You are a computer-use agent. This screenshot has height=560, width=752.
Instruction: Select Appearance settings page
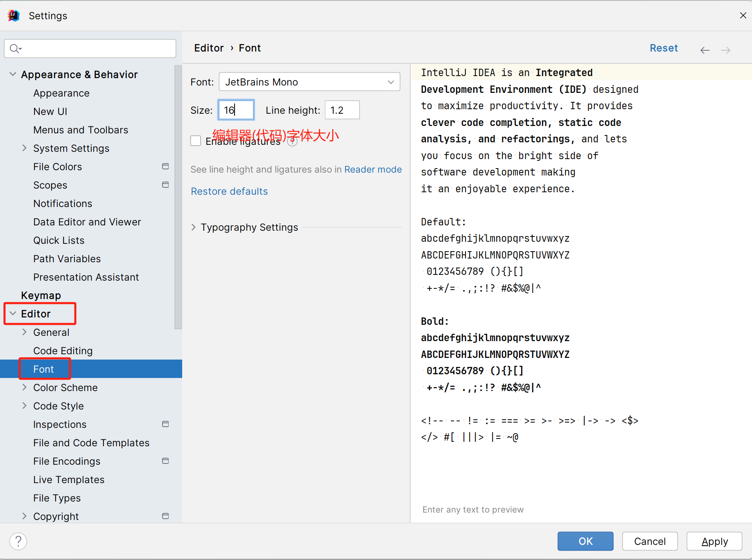tap(61, 93)
